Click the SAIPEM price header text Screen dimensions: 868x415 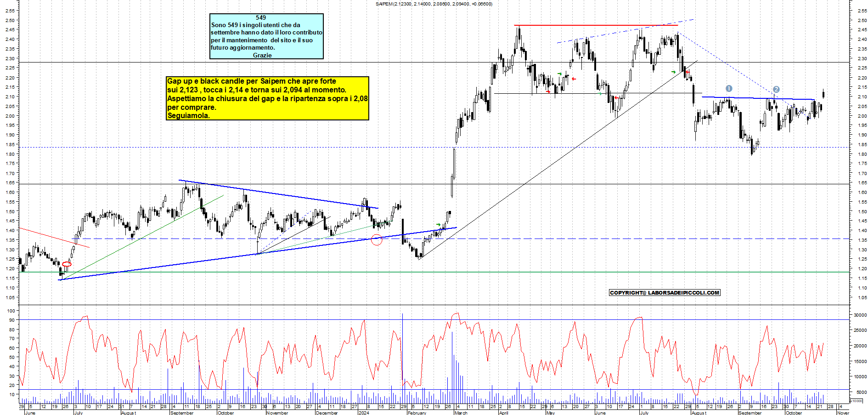click(x=434, y=4)
